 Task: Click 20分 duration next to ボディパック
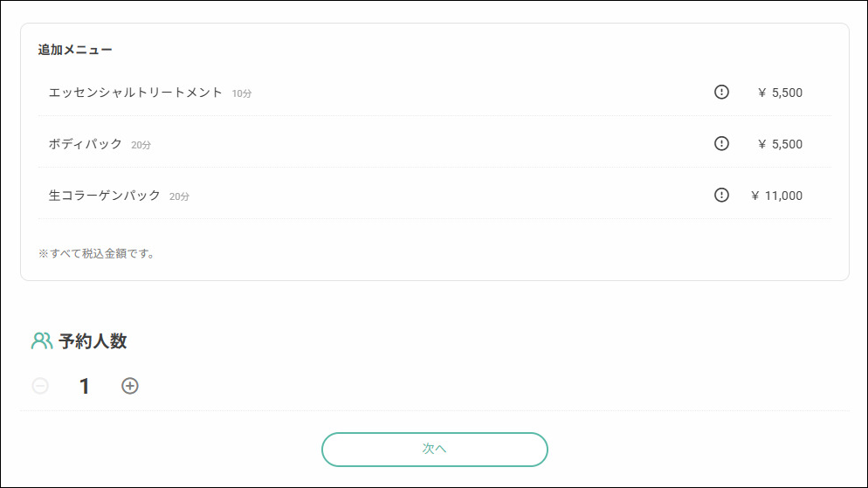point(141,145)
